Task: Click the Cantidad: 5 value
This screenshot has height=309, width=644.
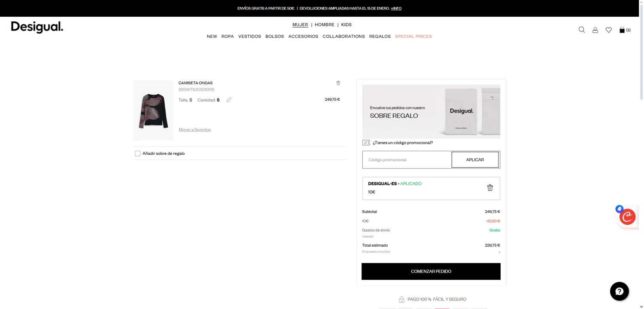Action: point(209,100)
